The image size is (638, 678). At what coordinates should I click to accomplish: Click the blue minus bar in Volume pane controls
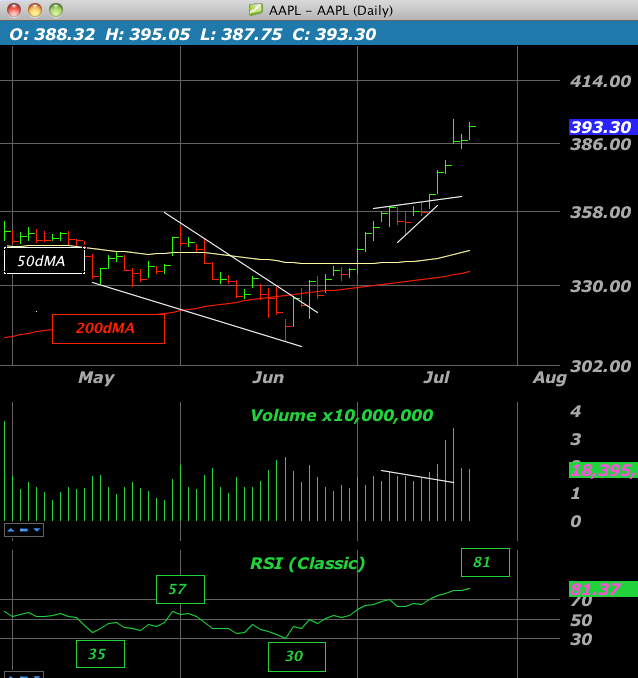click(x=24, y=530)
